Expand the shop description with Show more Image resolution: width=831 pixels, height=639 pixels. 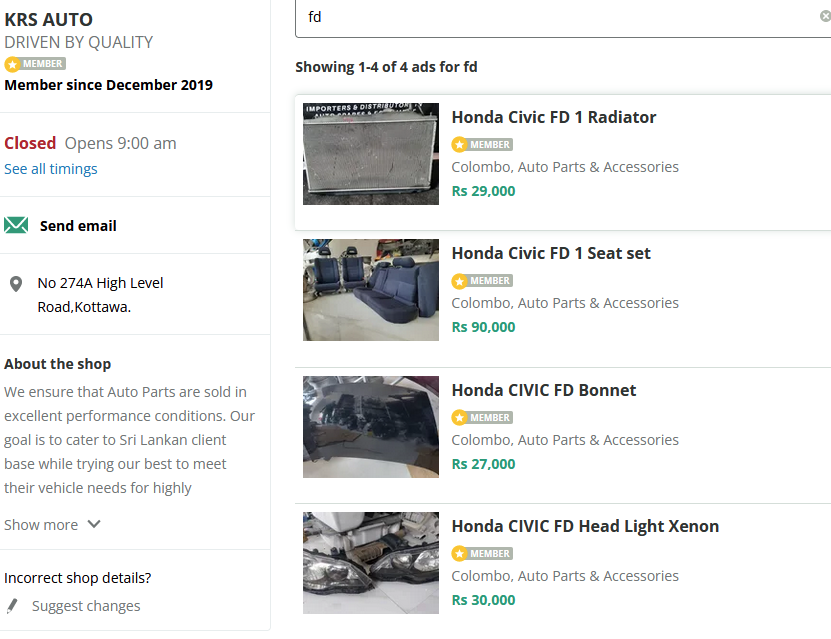[52, 525]
